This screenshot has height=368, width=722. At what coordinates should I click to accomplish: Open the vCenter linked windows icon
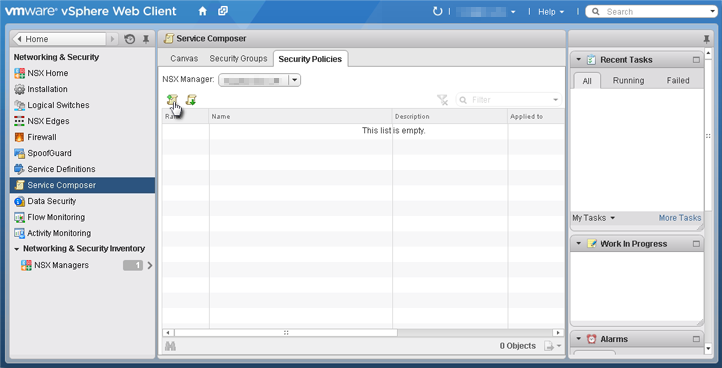(x=223, y=11)
